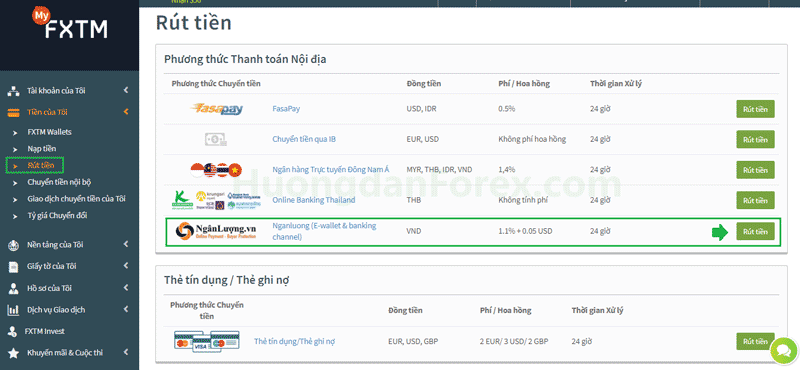Click Rút tiền for Thẻ tín dụng/Thẻ ghi nợ
Image resolution: width=800 pixels, height=370 pixels.
click(755, 341)
